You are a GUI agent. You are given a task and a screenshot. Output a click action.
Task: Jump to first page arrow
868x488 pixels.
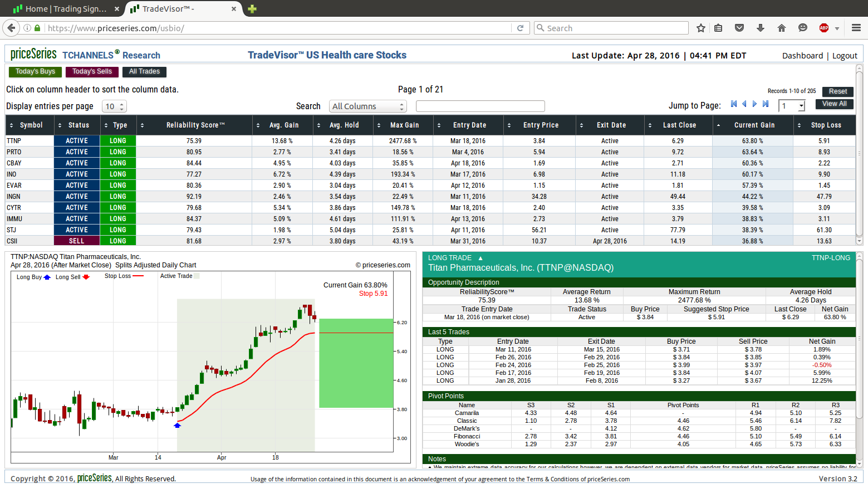734,104
